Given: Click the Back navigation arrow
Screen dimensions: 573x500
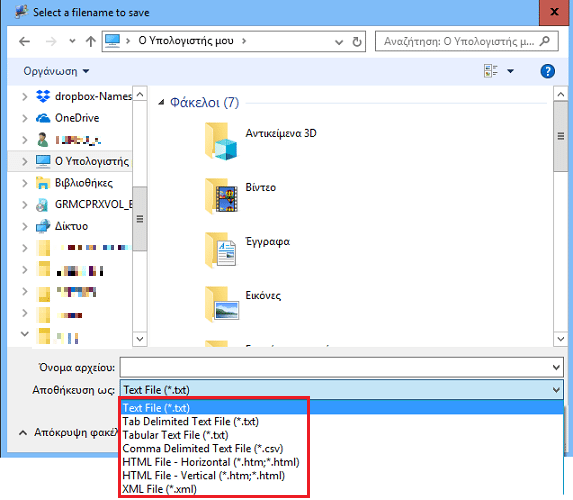Looking at the screenshot, I should [x=24, y=41].
